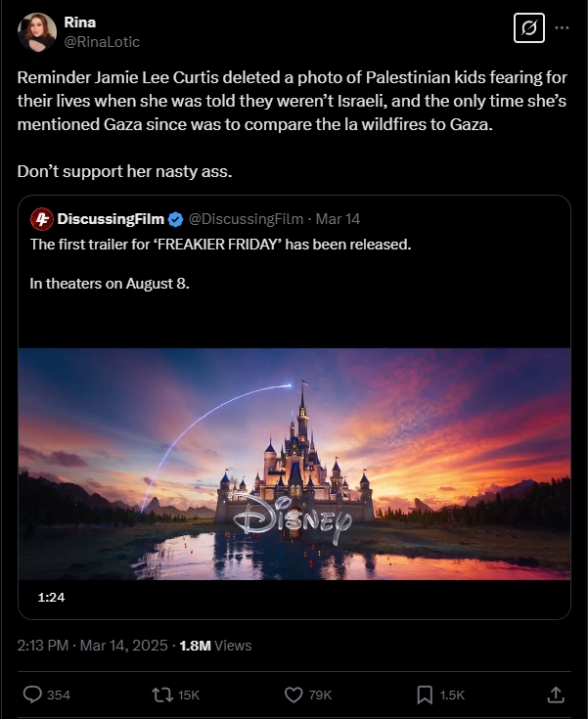Click the @DiscussingFilm handle in quote
Viewport: 588px width, 719px height.
pyautogui.click(x=246, y=219)
